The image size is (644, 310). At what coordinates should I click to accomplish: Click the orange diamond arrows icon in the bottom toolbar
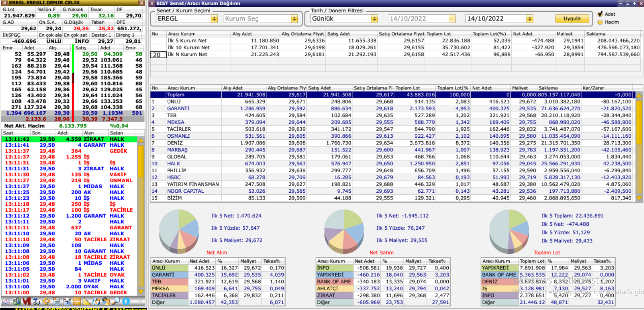pyautogui.click(x=46, y=301)
